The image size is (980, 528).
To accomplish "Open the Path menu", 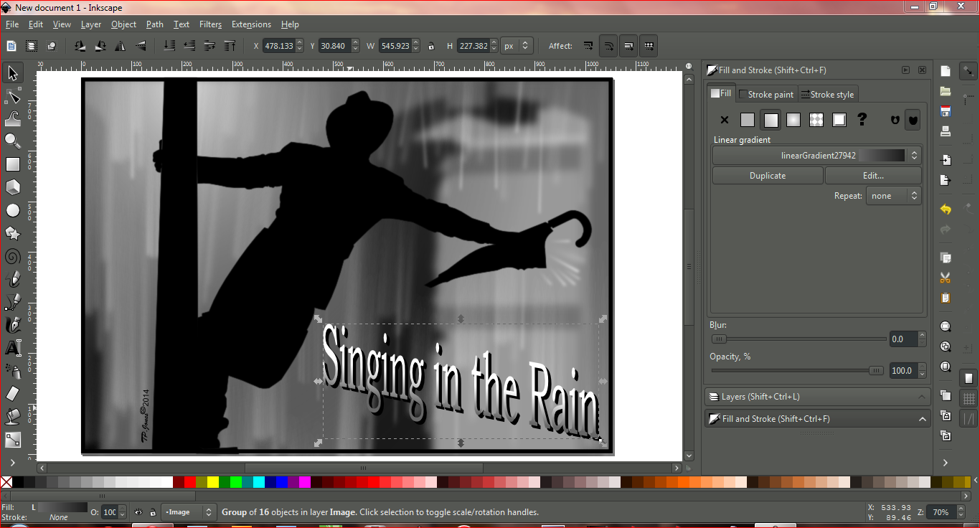I will [x=155, y=24].
